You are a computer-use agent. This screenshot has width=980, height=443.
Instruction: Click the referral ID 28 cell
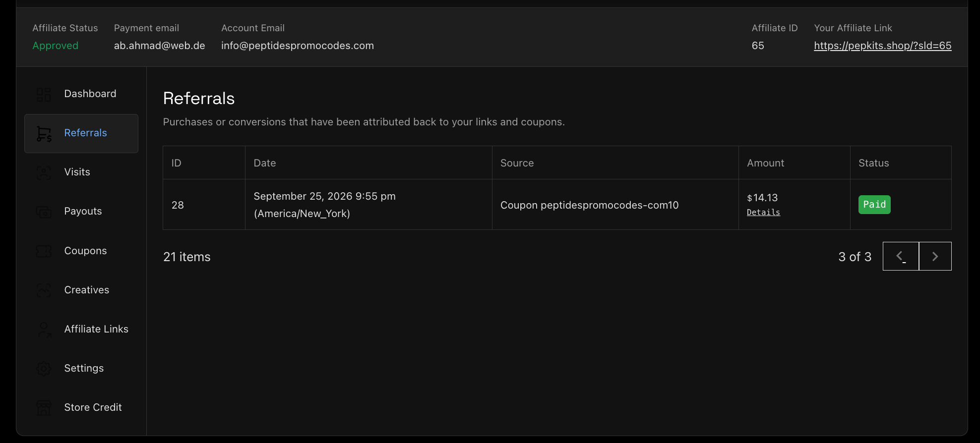tap(204, 205)
